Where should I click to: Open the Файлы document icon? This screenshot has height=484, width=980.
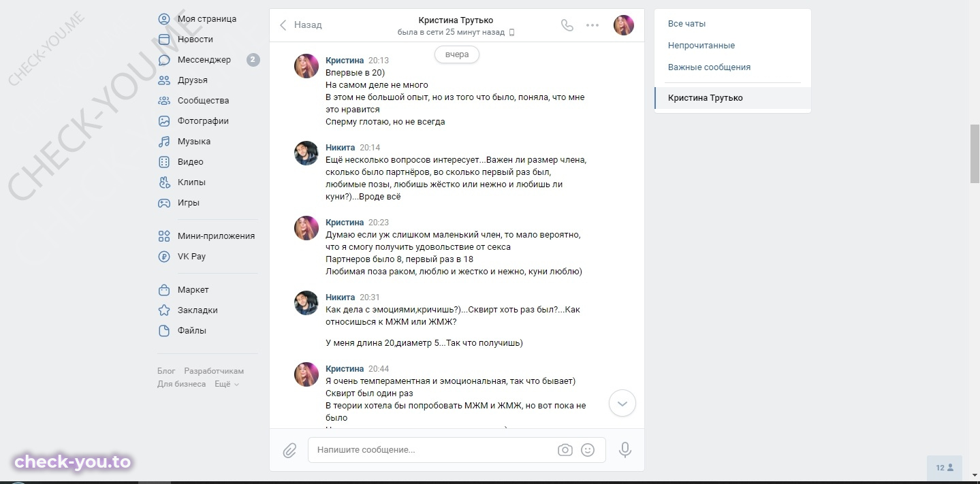coord(164,331)
